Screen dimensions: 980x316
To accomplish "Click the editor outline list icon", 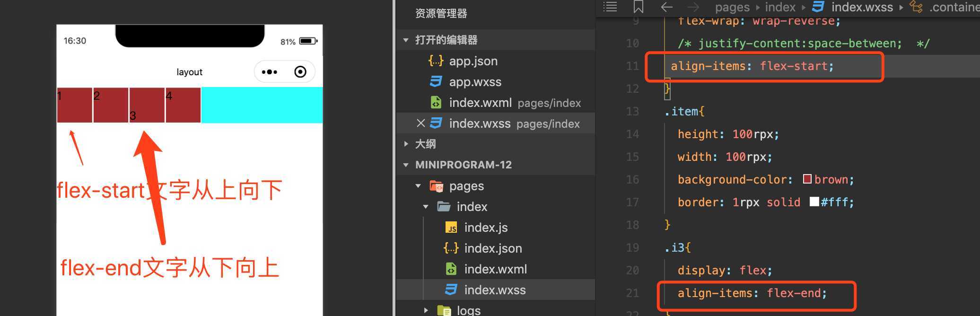I will pos(610,7).
